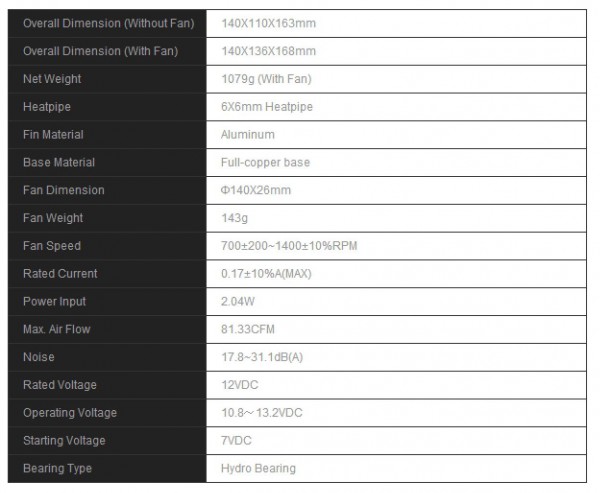Click the Noise dB(A) value
600x493 pixels.
262,357
